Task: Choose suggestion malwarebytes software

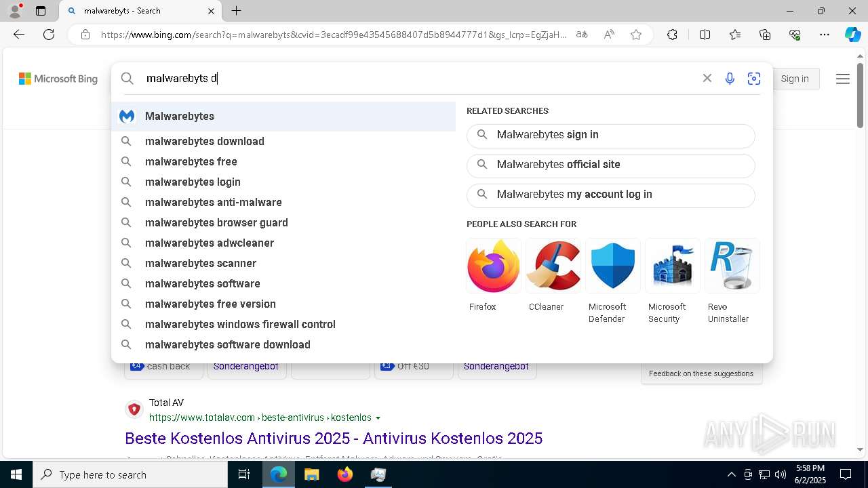Action: (283, 283)
